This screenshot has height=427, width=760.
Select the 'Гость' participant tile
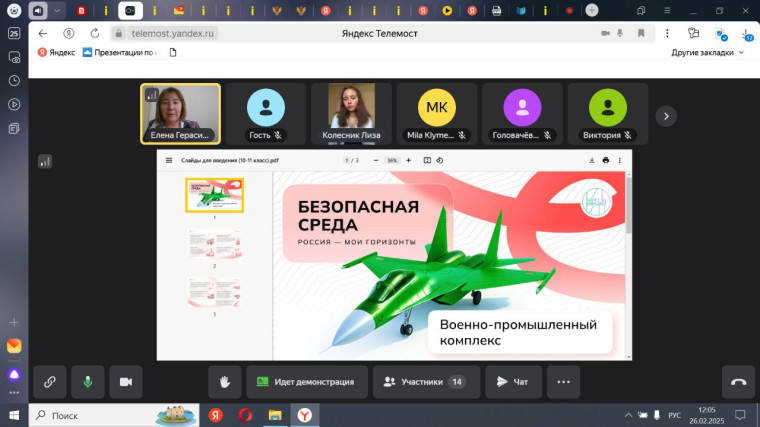pyautogui.click(x=266, y=114)
